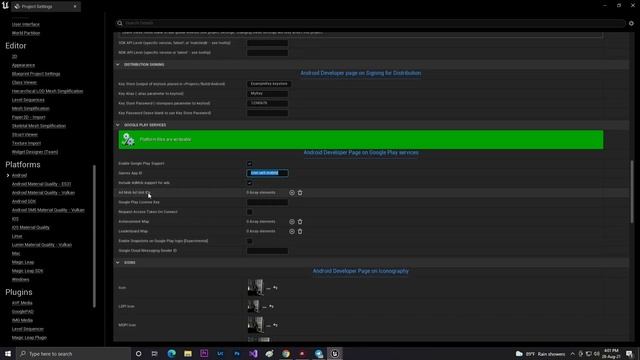Click the Unreal Engine logo icon

[5, 6]
